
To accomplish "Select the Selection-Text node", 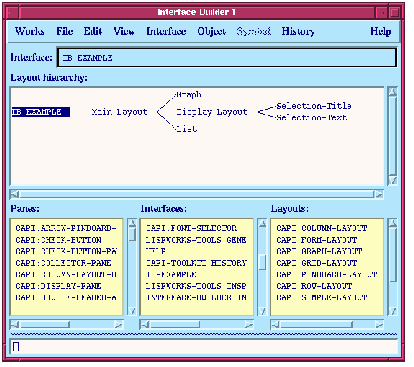I will point(312,117).
